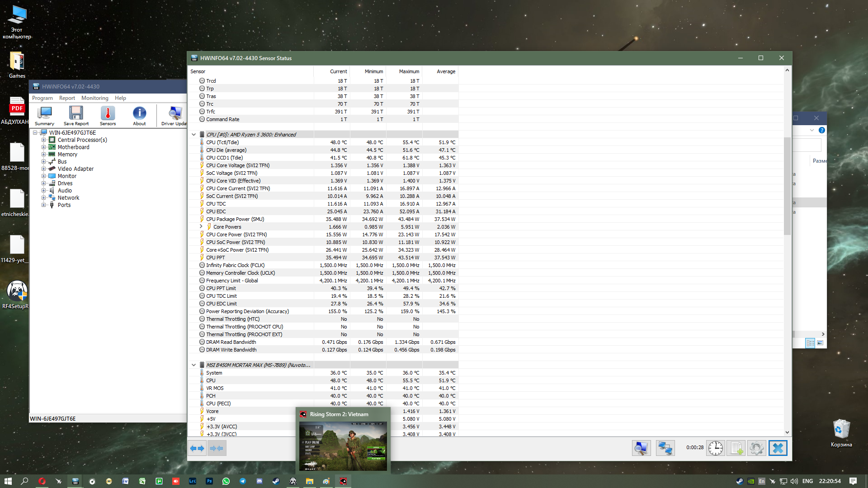Open the Monitoring menu
The image size is (868, 488).
94,98
